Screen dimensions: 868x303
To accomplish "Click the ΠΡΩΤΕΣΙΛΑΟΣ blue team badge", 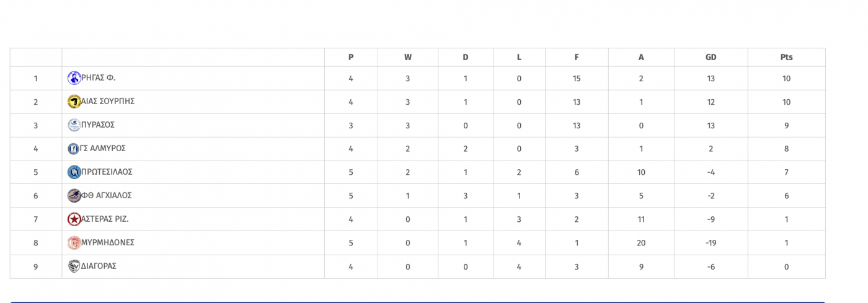I will coord(74,172).
